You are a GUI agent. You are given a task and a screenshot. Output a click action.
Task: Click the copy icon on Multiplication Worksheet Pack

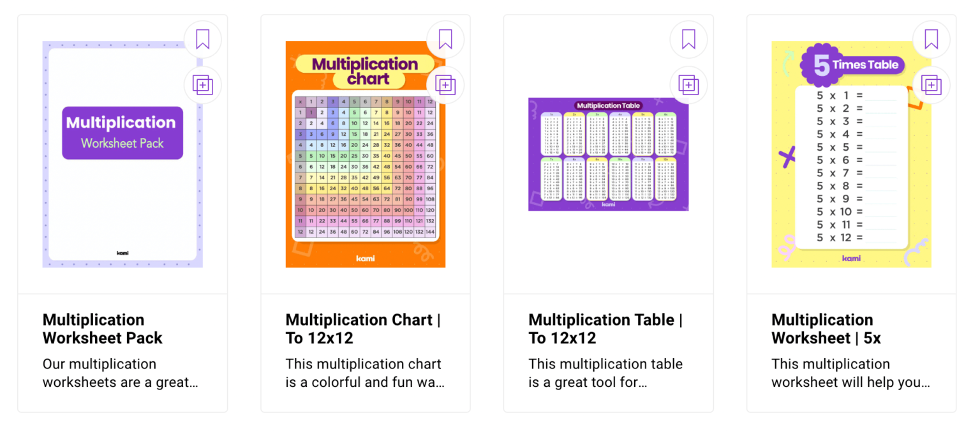(x=202, y=85)
